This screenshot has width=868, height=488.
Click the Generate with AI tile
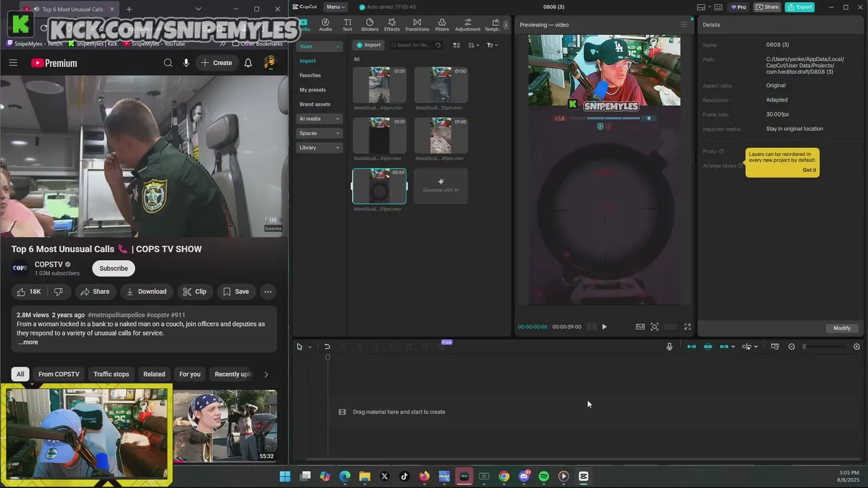tap(441, 186)
